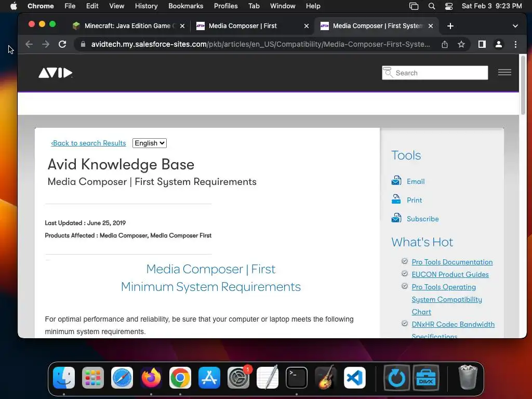Open Terminal from the Dock
The width and height of the screenshot is (532, 399).
297,378
